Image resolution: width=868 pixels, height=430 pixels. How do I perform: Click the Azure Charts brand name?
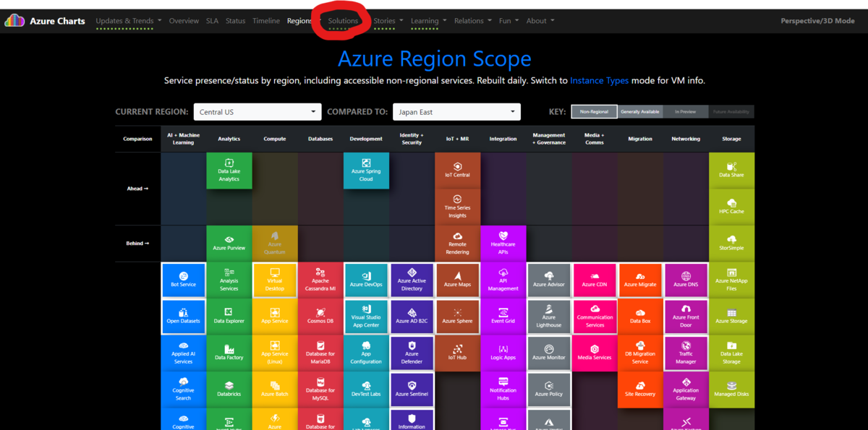click(x=57, y=21)
